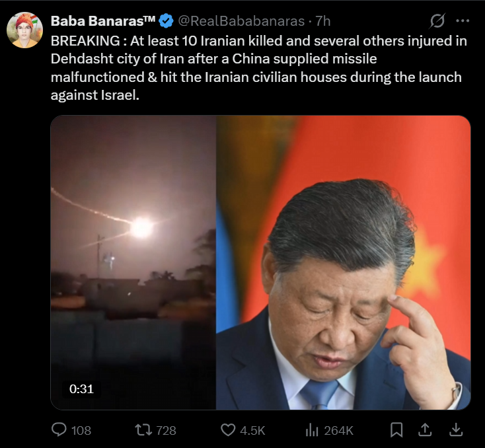Click the tweet text starting with BREAKING
The image size is (485, 448).
pyautogui.click(x=259, y=68)
